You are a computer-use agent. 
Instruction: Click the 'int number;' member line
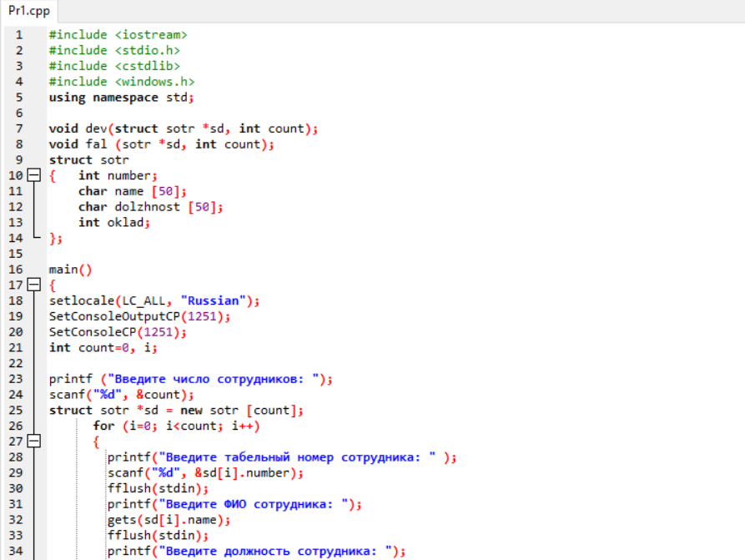118,176
